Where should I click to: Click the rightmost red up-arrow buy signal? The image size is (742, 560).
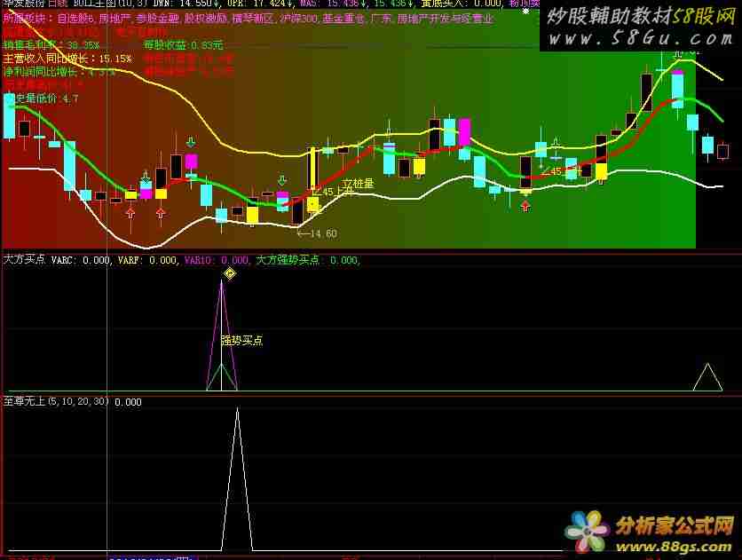click(525, 206)
